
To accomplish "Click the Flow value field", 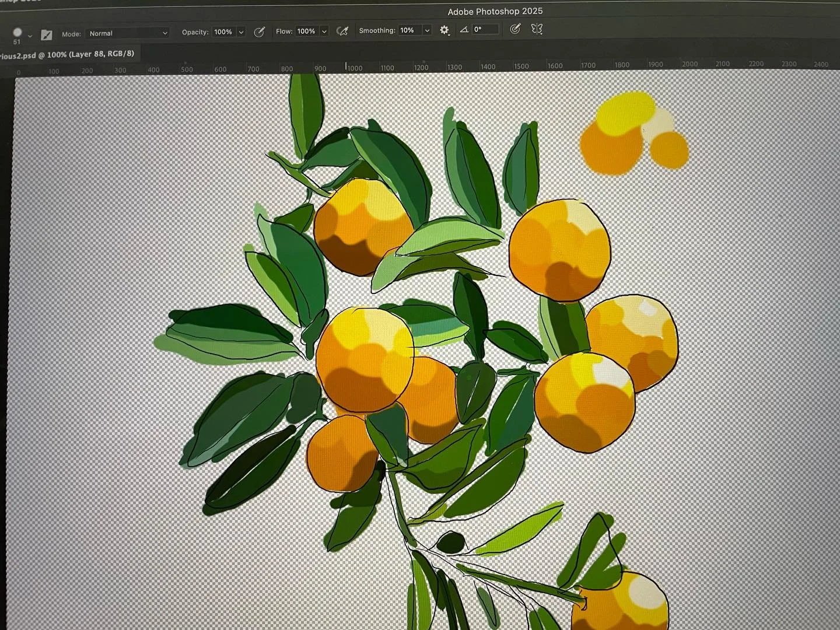I will [307, 32].
